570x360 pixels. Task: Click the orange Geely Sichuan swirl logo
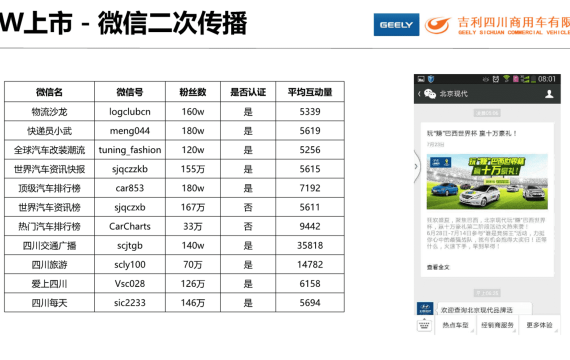point(438,25)
